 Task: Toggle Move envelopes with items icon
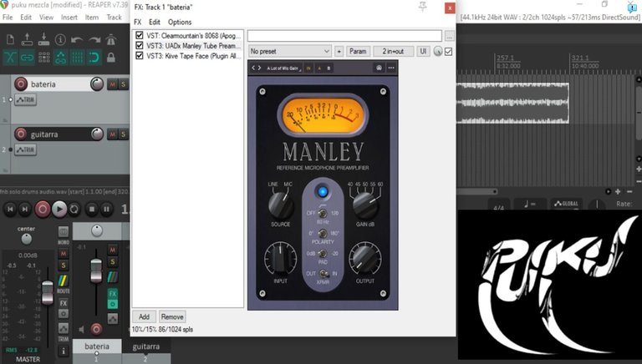pyautogui.click(x=60, y=58)
